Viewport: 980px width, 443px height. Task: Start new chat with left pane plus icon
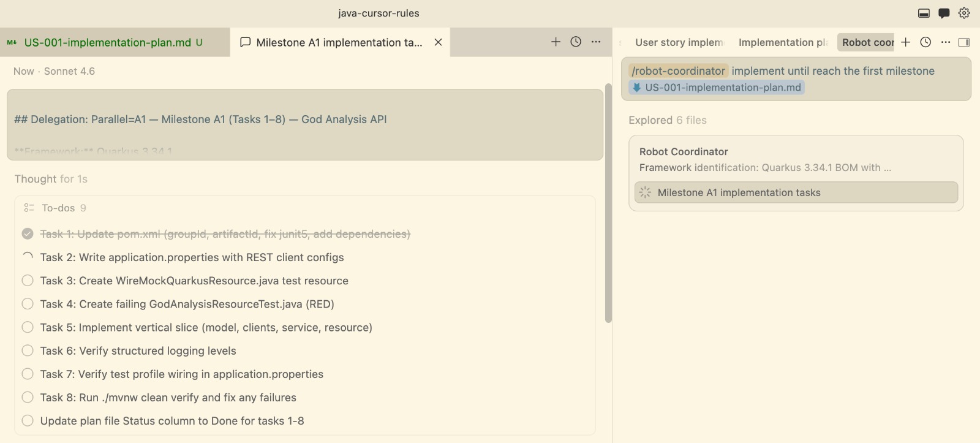coord(556,42)
